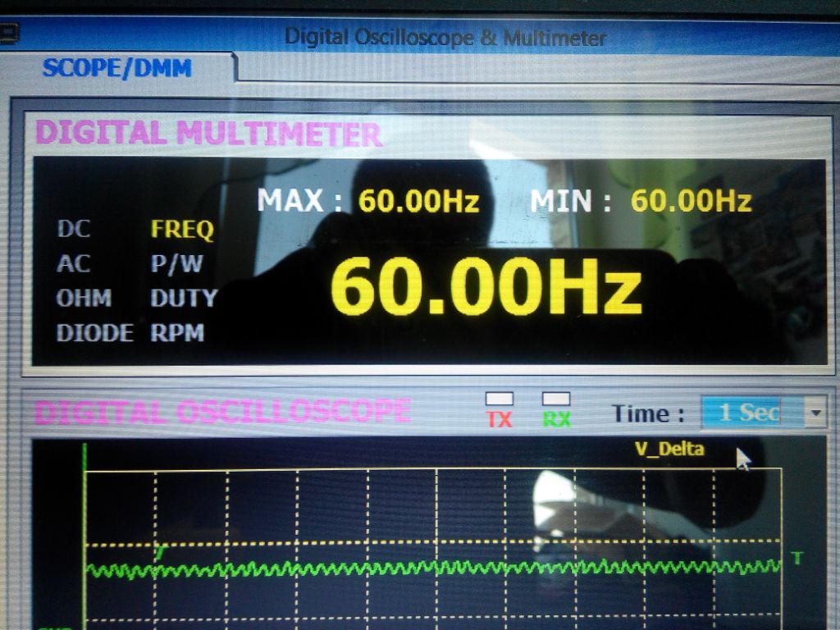Switch to the SCOPE/DMM tab

click(116, 67)
